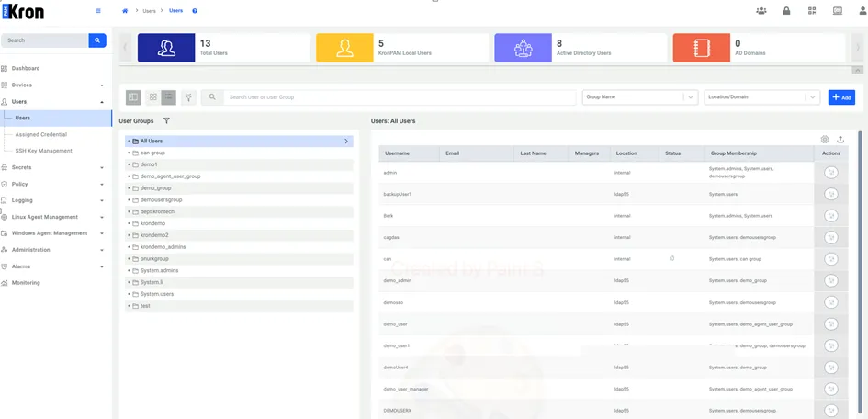Screen dimensions: 868x419
Task: Switch to split panel view icon
Action: pos(133,97)
